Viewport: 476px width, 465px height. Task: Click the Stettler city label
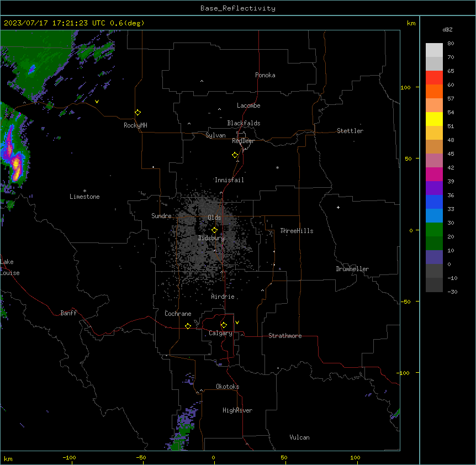(x=350, y=131)
